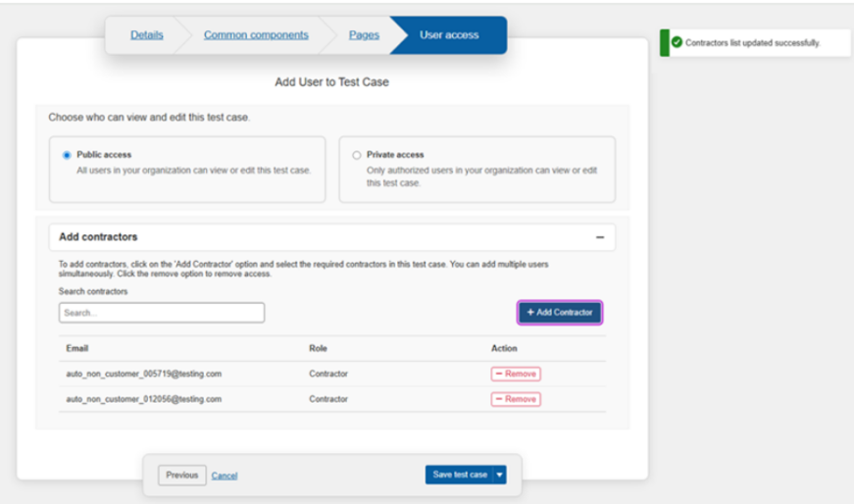Switch to the Common components step
Viewport: 854px width, 504px height.
point(256,35)
